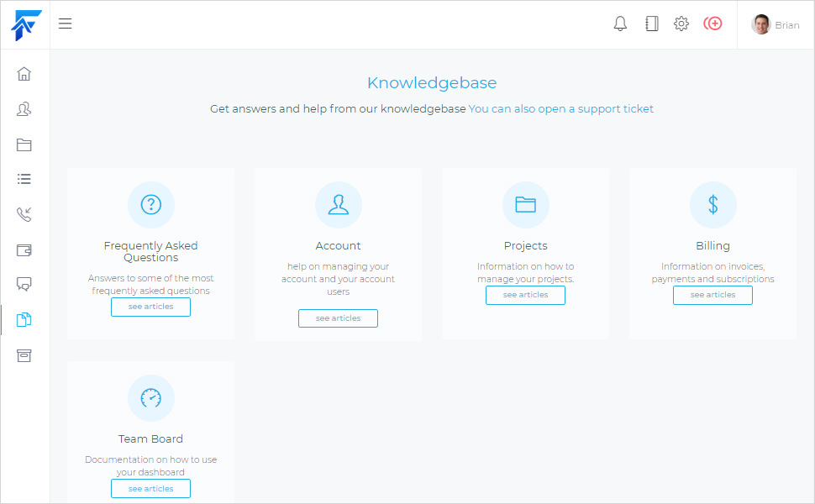Viewport: 815px width, 504px height.
Task: Click the red quick-add plus icon
Action: (712, 24)
